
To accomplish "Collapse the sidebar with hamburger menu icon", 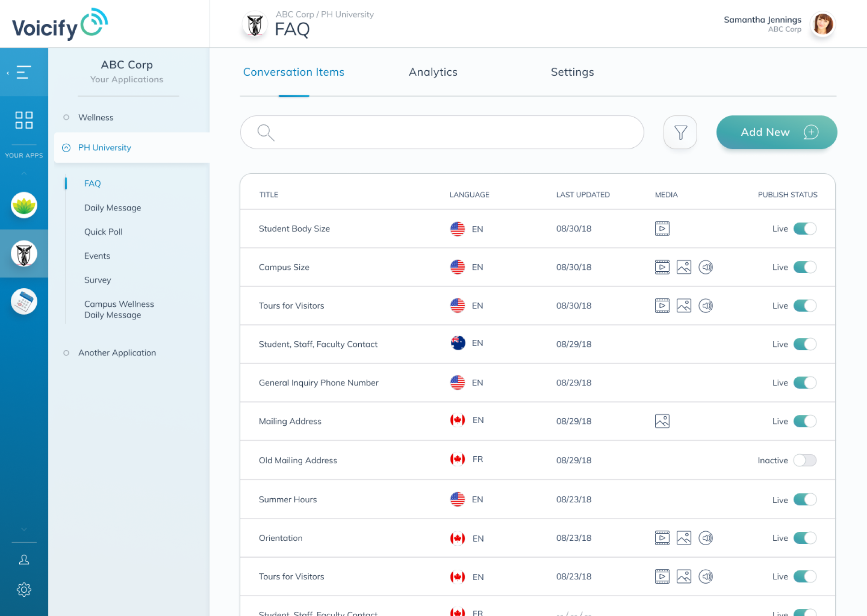I will click(x=23, y=72).
